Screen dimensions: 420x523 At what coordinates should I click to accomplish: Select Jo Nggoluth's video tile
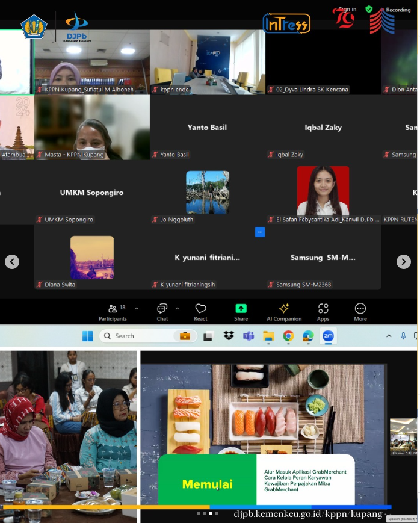[207, 193]
